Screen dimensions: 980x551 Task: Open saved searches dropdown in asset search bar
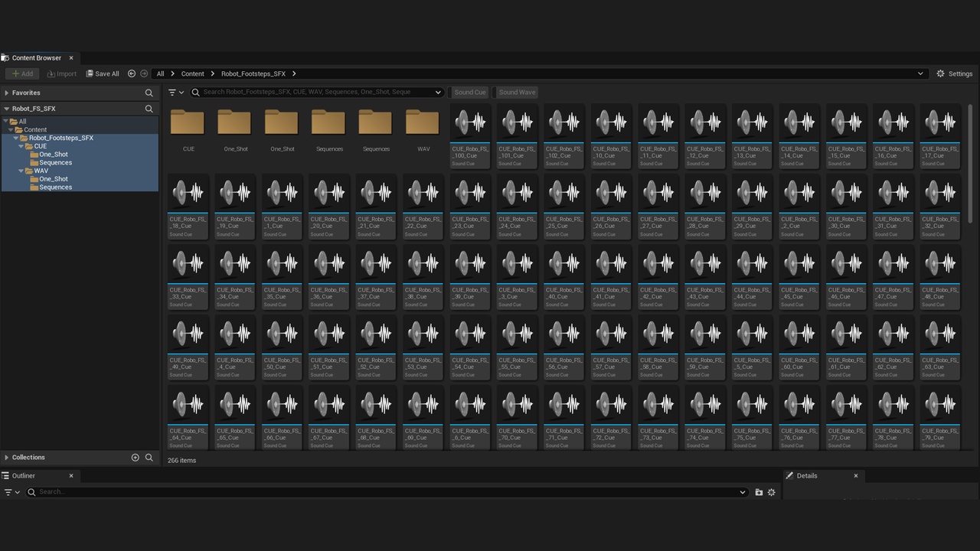(x=438, y=92)
